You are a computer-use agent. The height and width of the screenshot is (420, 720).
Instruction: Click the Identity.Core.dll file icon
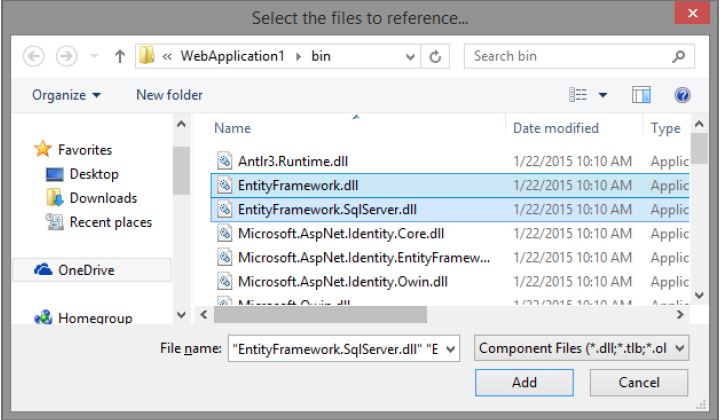pos(225,234)
